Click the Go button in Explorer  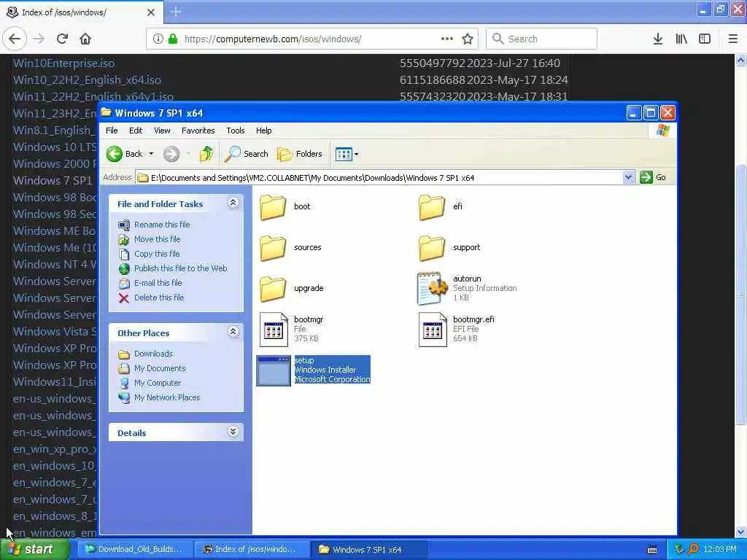click(x=653, y=178)
